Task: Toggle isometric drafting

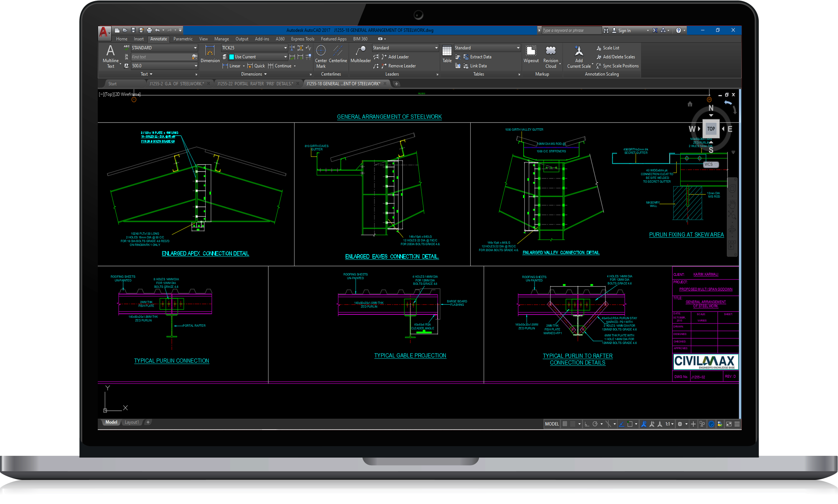Action: (608, 424)
